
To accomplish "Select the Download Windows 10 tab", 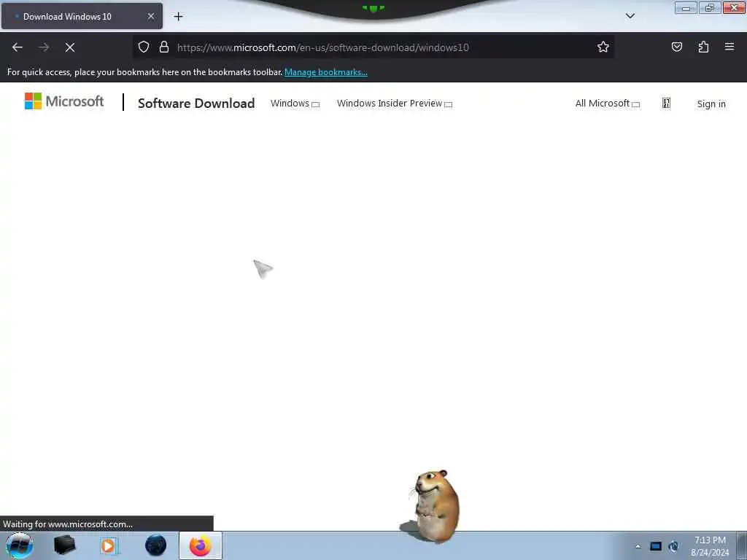I will point(82,16).
